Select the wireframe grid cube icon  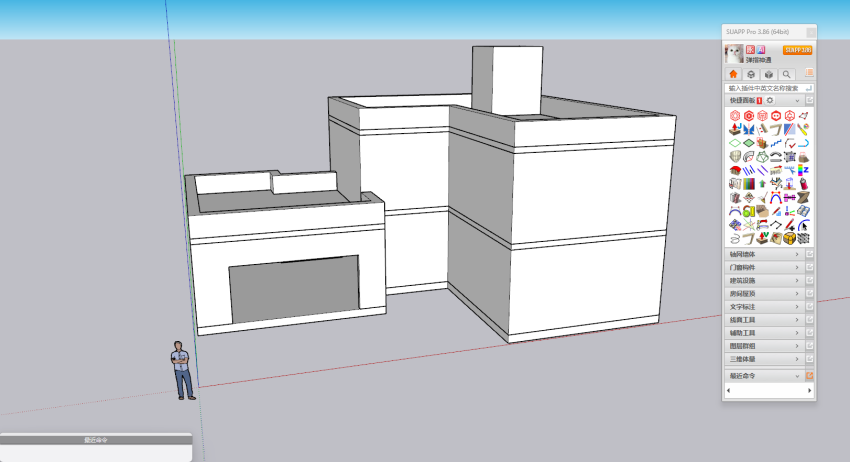click(803, 239)
